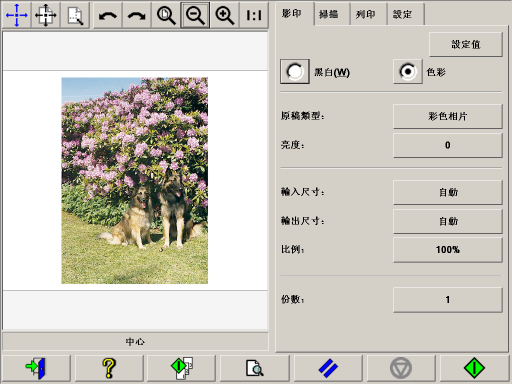Change the 份數 value showing 1
512x384 pixels.
(x=448, y=300)
